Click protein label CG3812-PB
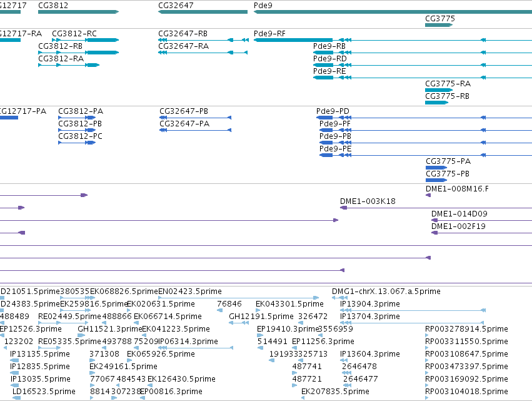The image size is (532, 401). click(x=80, y=124)
